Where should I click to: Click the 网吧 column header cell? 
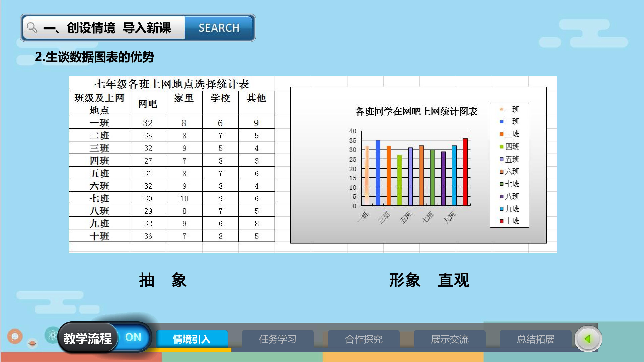148,103
